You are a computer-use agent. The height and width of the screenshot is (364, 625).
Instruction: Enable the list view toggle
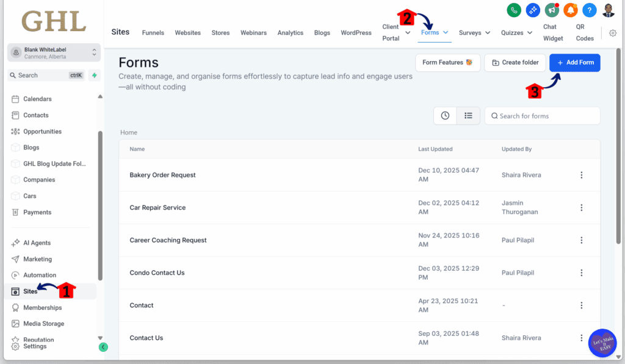[x=468, y=116]
